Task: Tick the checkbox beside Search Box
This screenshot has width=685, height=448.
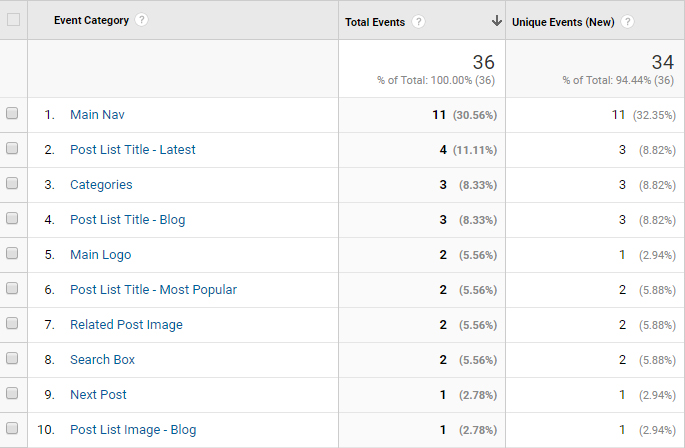Action: coord(13,359)
